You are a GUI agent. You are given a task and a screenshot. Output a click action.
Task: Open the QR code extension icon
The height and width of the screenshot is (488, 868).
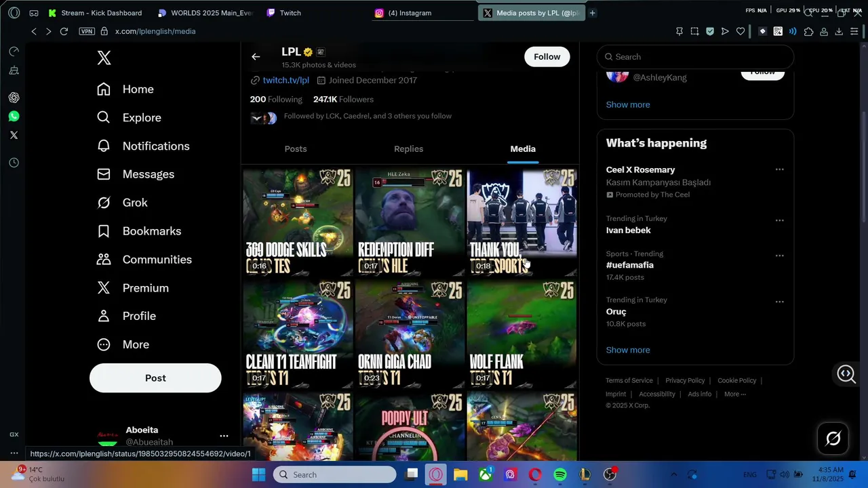[x=778, y=31]
